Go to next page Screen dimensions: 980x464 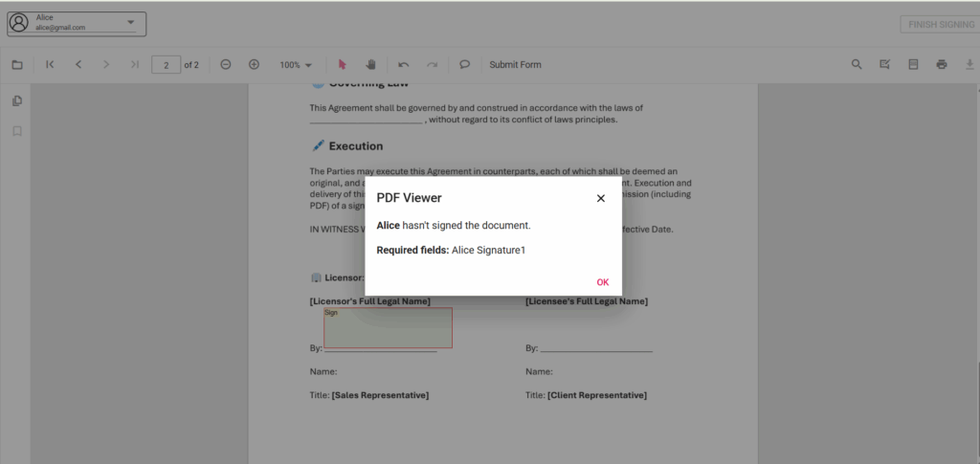click(106, 64)
